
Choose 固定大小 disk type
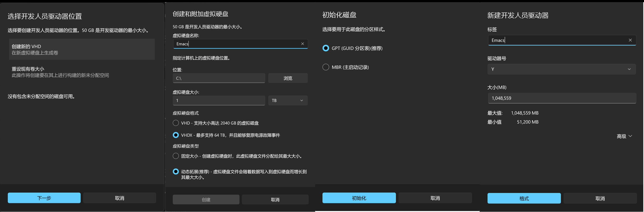(x=176, y=156)
